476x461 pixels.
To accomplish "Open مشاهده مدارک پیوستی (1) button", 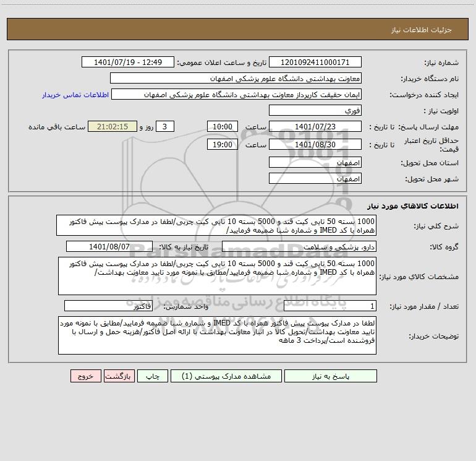I will pos(226,376).
